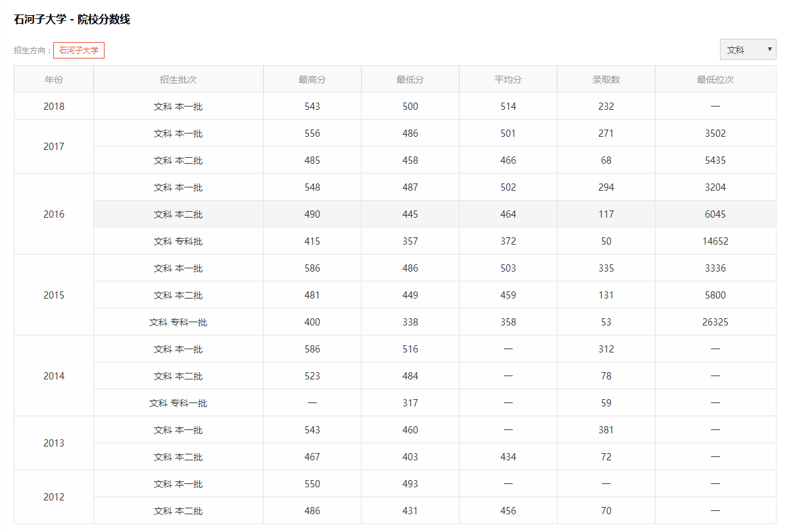Click the 2017 year cell
Image resolution: width=789 pixels, height=532 pixels.
(x=54, y=147)
